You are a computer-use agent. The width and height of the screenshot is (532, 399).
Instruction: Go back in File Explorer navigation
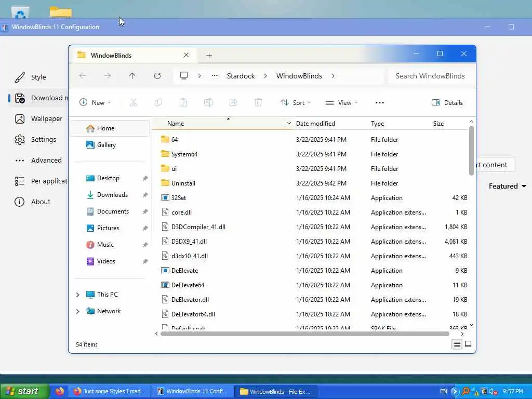click(x=83, y=76)
